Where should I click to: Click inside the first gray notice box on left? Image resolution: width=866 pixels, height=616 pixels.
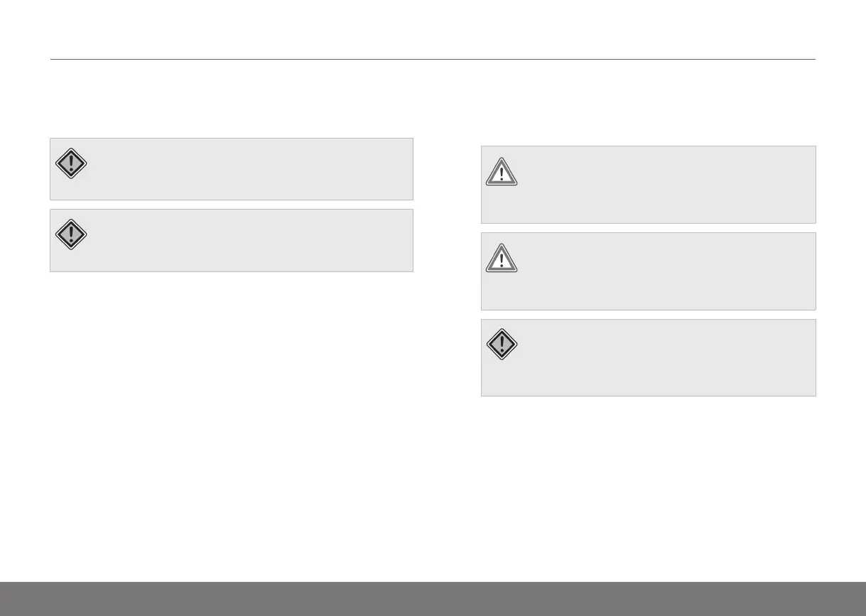click(249, 169)
